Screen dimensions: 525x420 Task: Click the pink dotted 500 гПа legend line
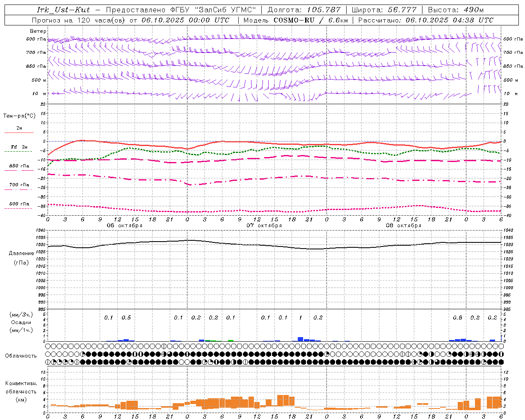click(18, 209)
